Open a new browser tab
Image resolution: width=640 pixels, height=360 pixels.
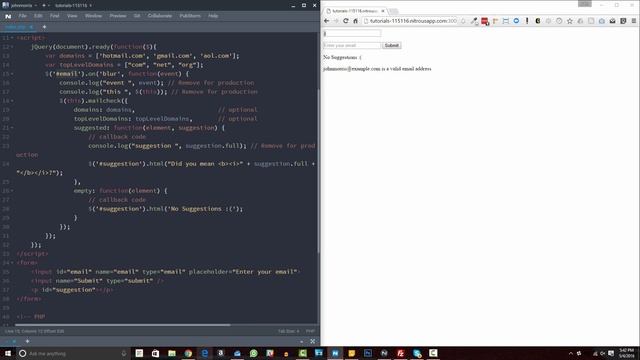tap(393, 11)
